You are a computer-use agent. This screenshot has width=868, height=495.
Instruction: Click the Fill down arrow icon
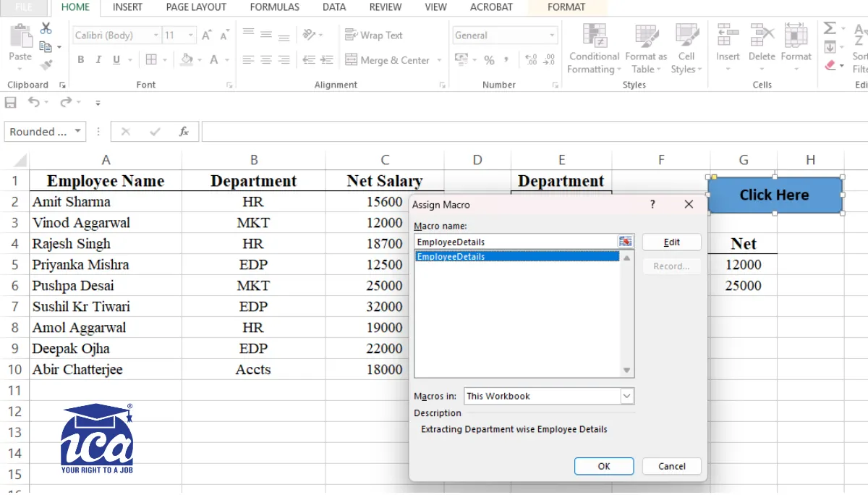pyautogui.click(x=830, y=47)
